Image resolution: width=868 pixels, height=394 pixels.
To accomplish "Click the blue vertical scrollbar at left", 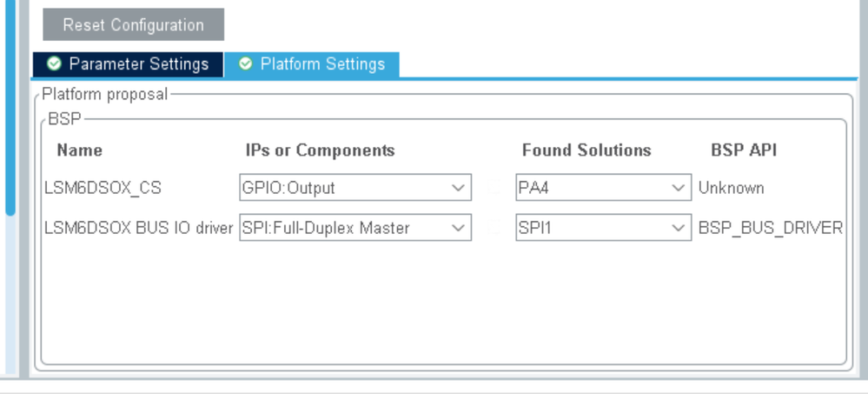I will [10, 104].
